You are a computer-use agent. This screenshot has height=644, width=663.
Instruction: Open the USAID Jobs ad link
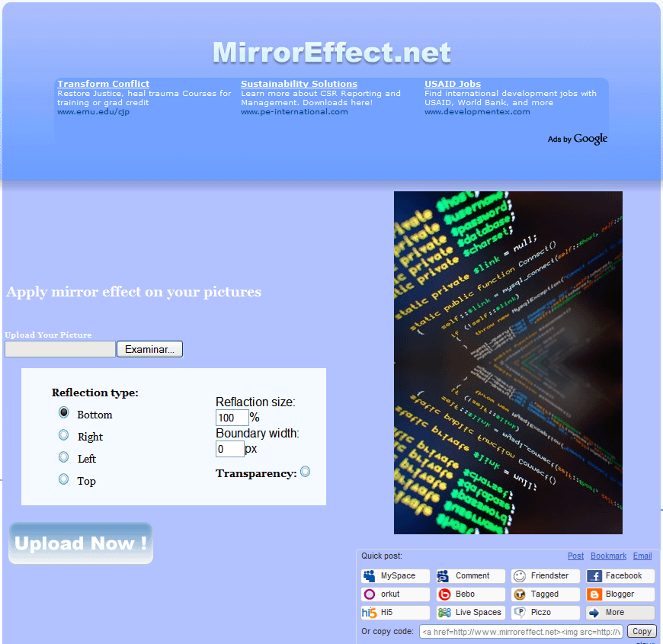[x=453, y=84]
